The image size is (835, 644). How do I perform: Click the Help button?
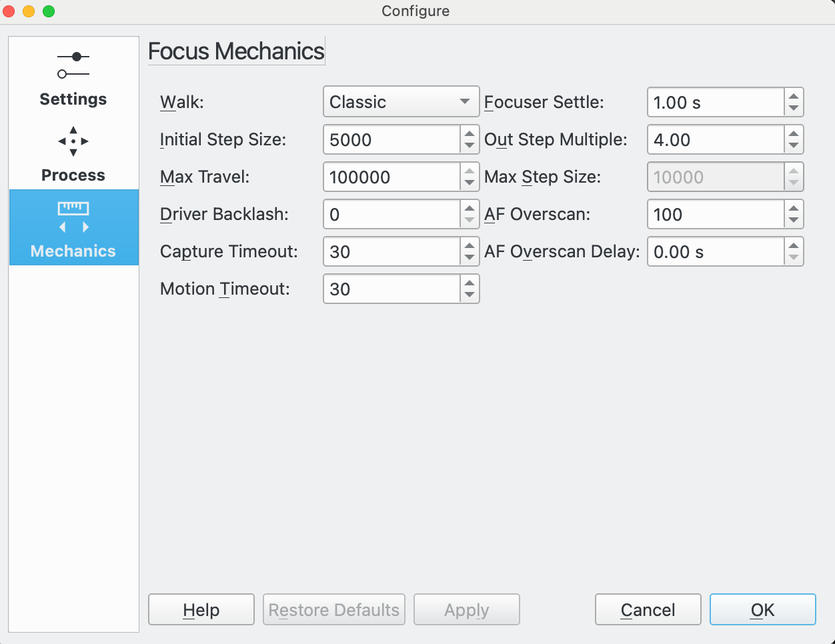tap(201, 609)
